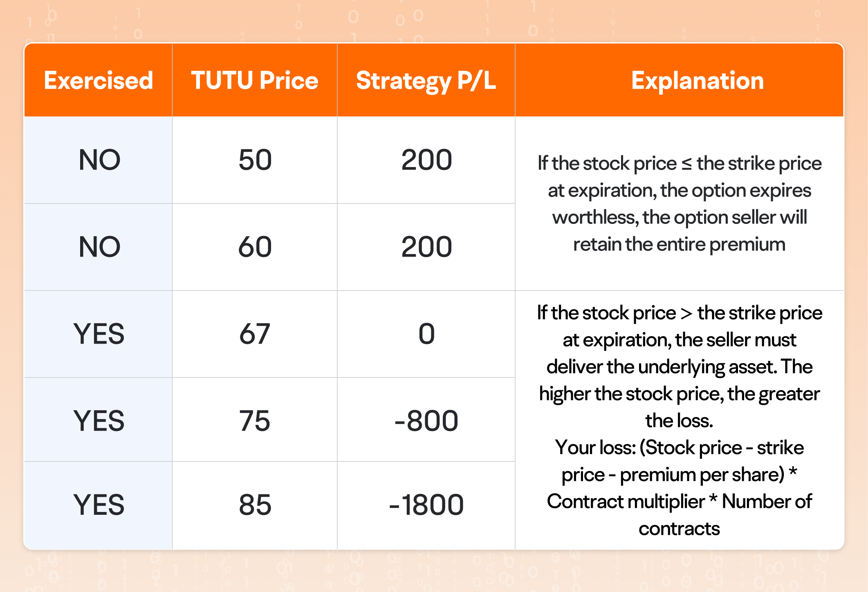Screen dimensions: 868x592
Task: Click the NO cell in the 60 price row
Action: [99, 247]
